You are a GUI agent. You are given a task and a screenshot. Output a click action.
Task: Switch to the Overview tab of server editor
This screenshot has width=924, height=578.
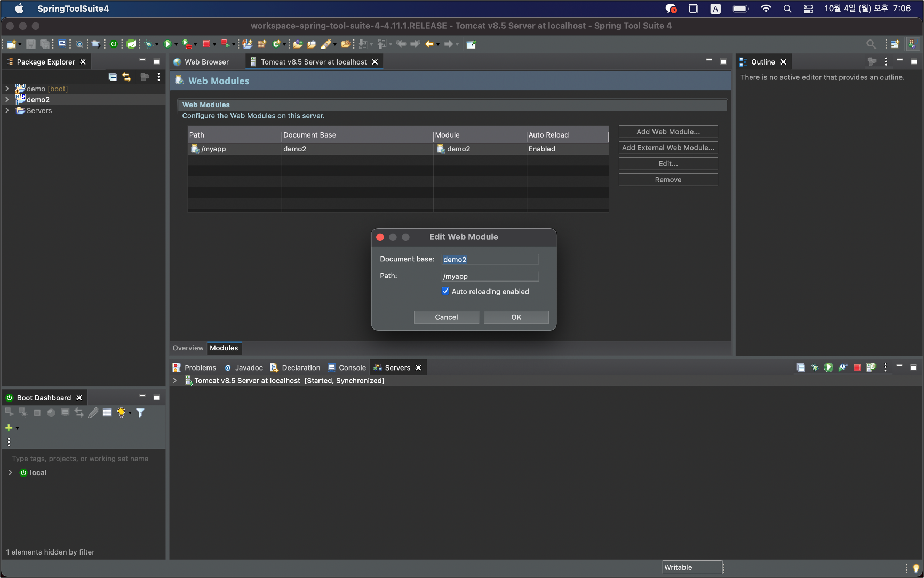(188, 348)
